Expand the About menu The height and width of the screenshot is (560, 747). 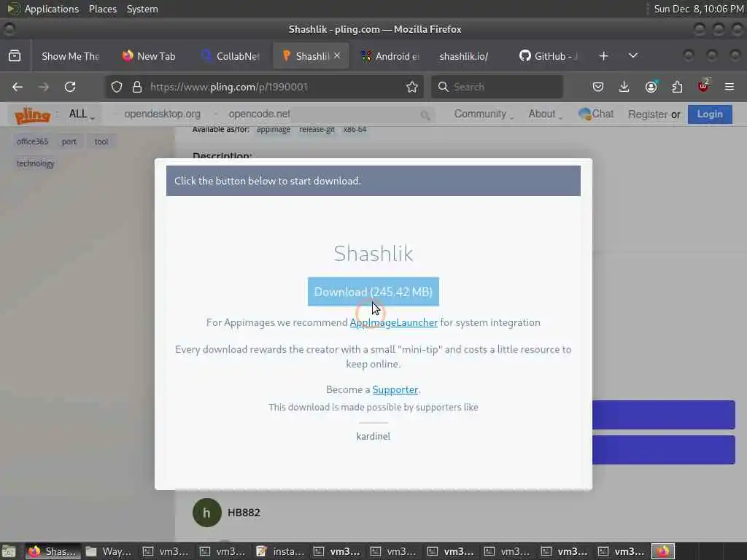coord(545,114)
